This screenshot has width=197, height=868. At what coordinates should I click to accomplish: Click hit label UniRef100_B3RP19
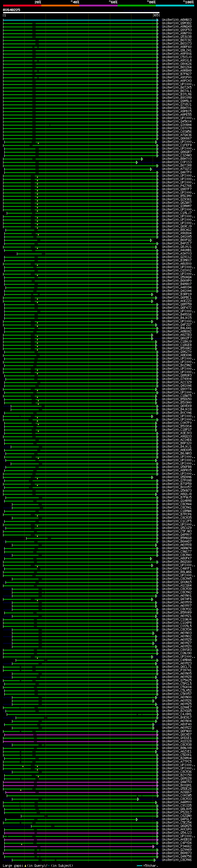tap(177, 294)
